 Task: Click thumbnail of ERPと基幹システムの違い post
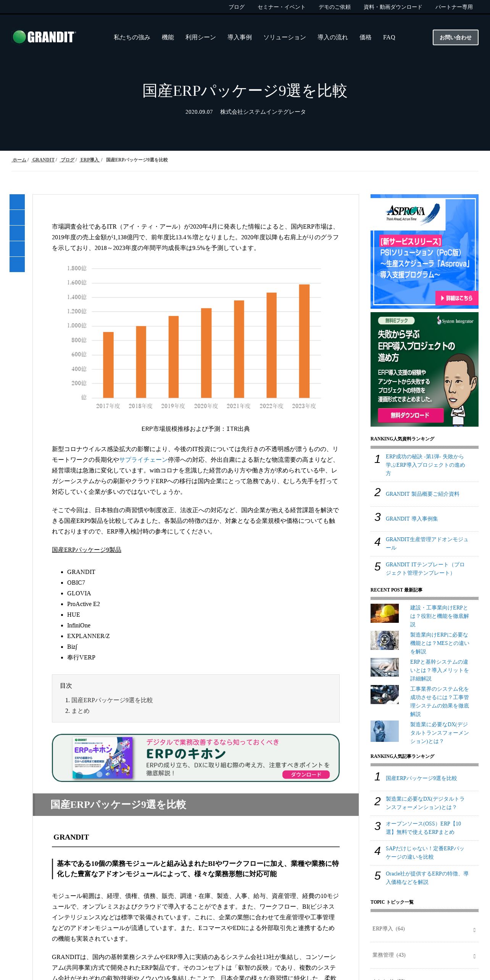[x=385, y=667]
